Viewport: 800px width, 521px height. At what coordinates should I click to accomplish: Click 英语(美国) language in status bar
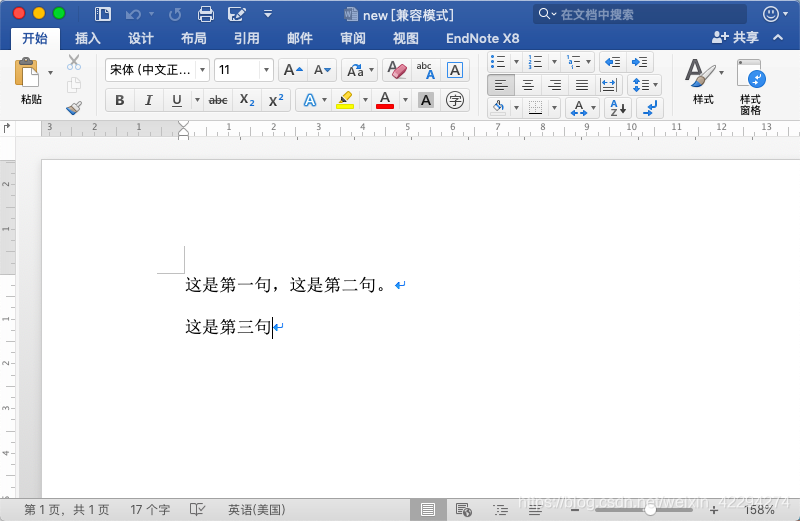click(257, 510)
